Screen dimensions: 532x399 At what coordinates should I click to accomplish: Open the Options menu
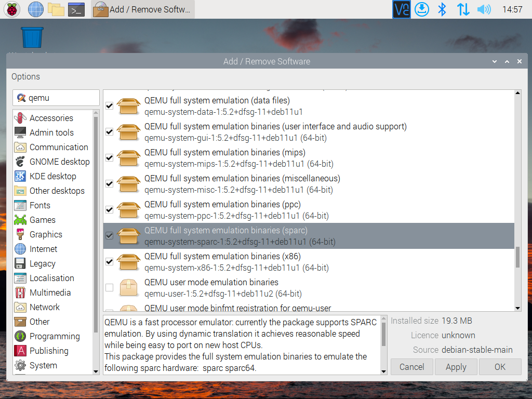tap(26, 77)
